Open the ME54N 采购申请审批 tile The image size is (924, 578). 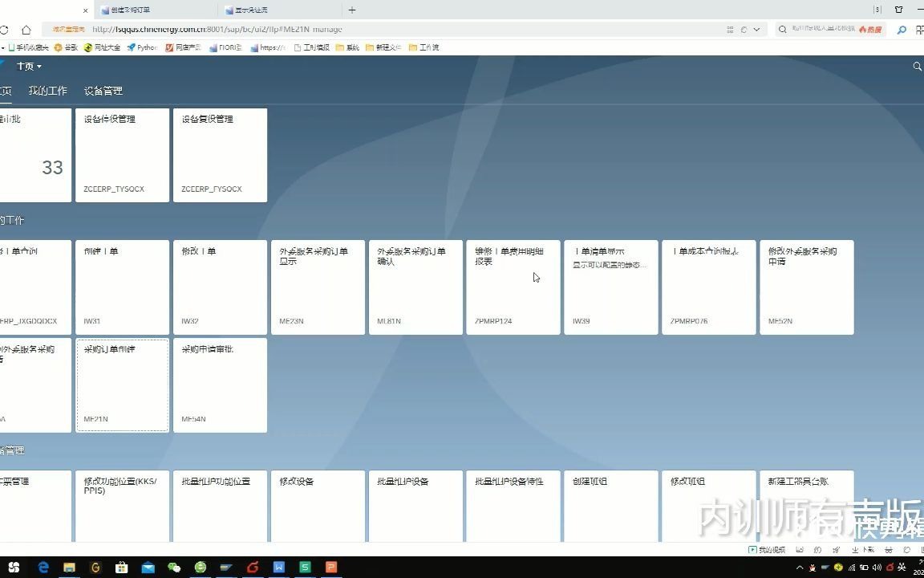[220, 385]
